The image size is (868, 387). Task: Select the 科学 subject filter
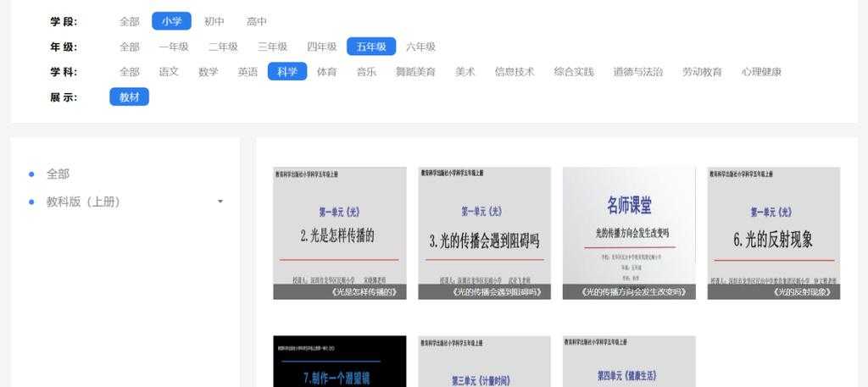point(287,71)
